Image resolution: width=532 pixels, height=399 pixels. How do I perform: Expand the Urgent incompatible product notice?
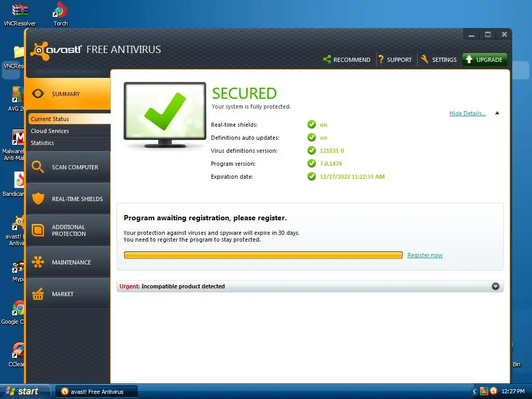(x=495, y=286)
